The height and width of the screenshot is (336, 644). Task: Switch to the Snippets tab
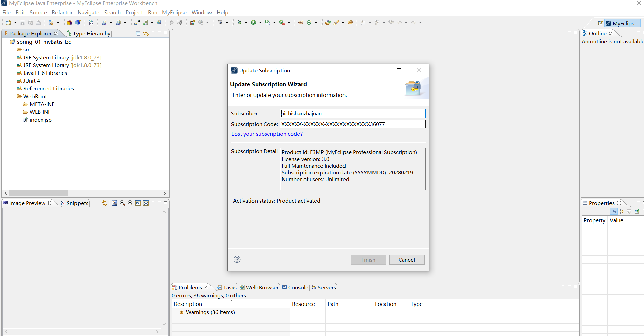pos(74,203)
